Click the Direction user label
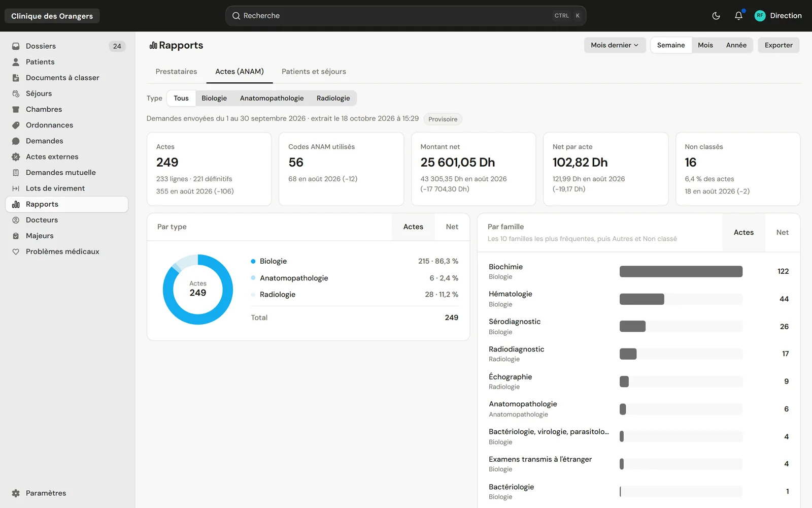The image size is (812, 508). pos(786,16)
